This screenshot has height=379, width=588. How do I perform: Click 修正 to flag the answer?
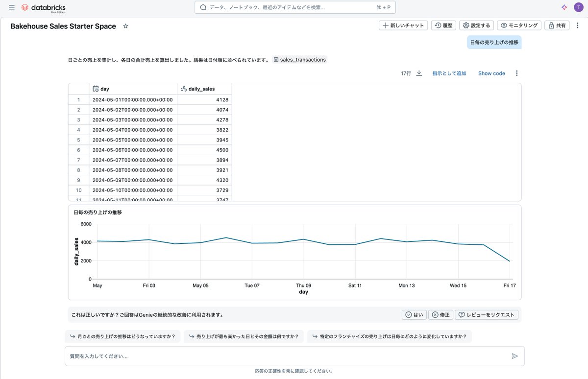click(x=441, y=314)
